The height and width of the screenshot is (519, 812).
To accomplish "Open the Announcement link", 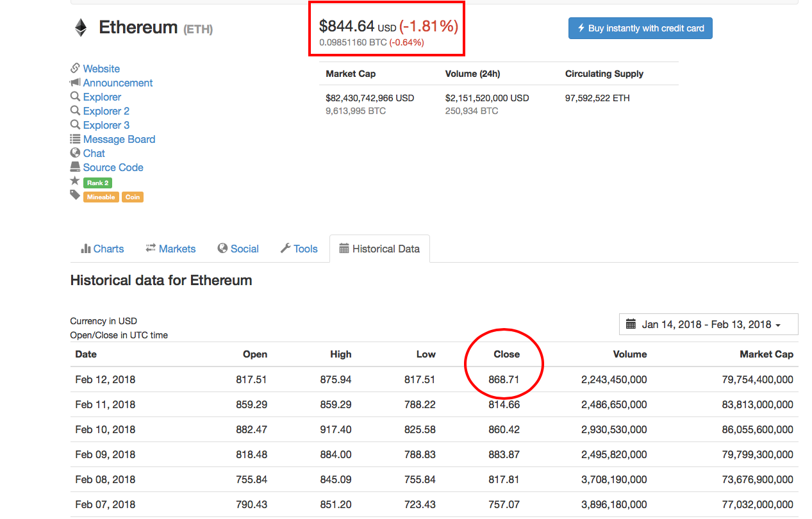I will point(118,83).
